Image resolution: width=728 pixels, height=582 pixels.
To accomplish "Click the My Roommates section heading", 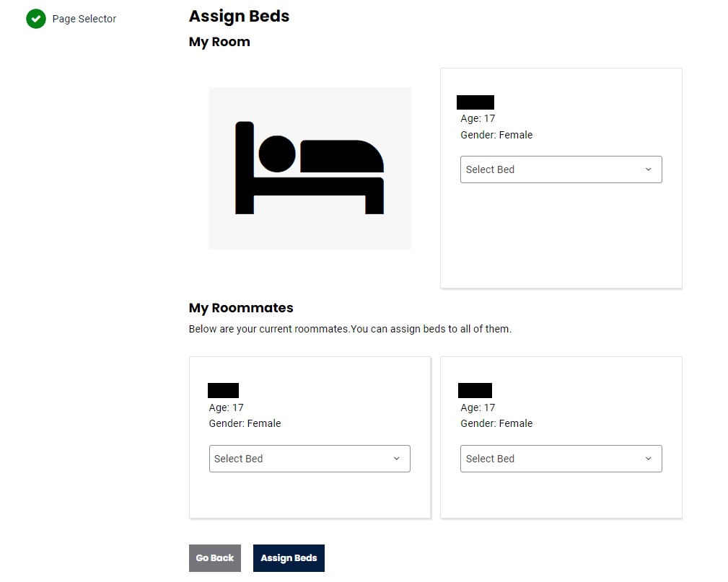I will (241, 308).
